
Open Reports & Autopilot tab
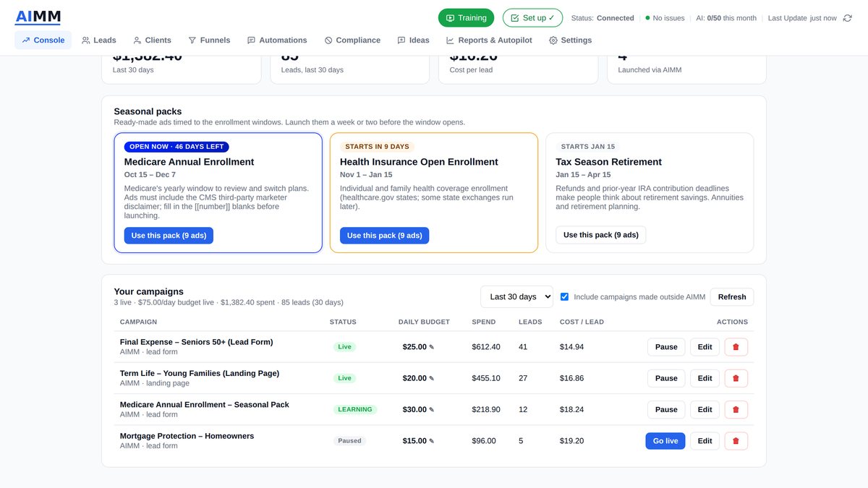[x=489, y=40]
